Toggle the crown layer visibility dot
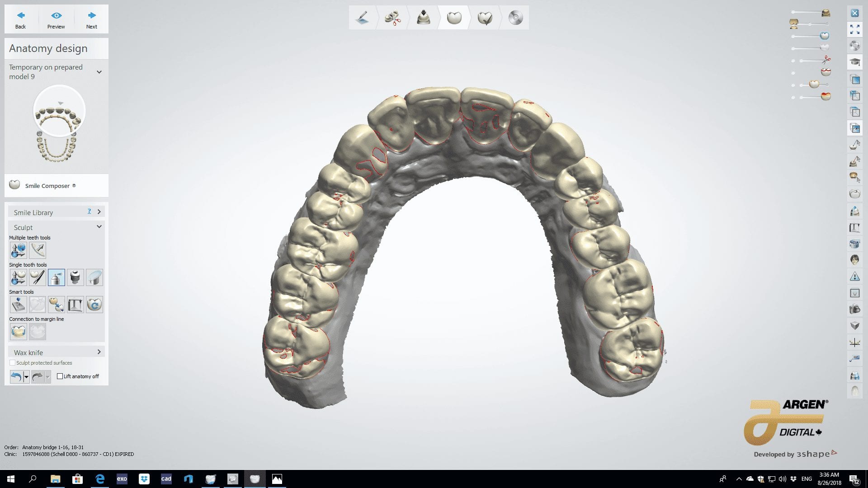The height and width of the screenshot is (488, 868). [793, 85]
